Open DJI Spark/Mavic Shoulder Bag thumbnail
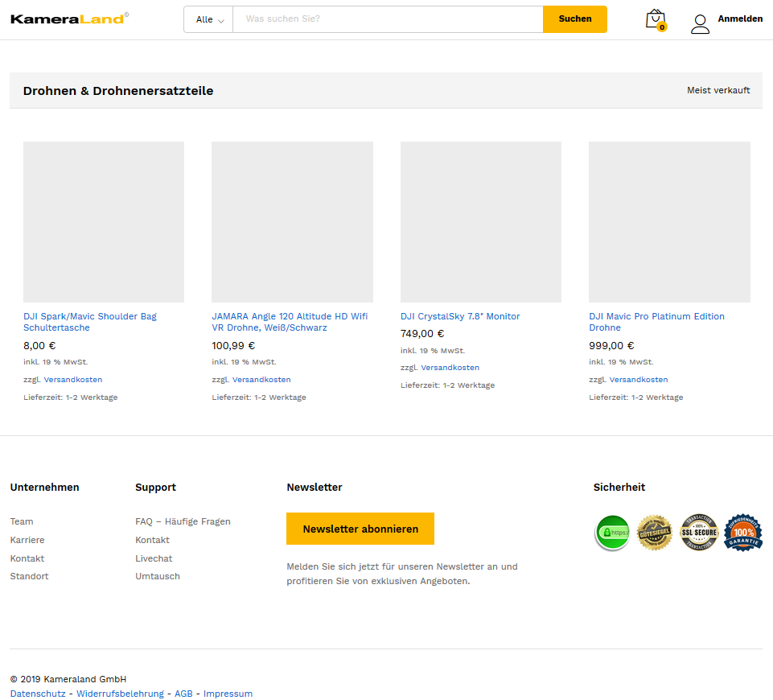This screenshot has width=773, height=700. tap(104, 222)
